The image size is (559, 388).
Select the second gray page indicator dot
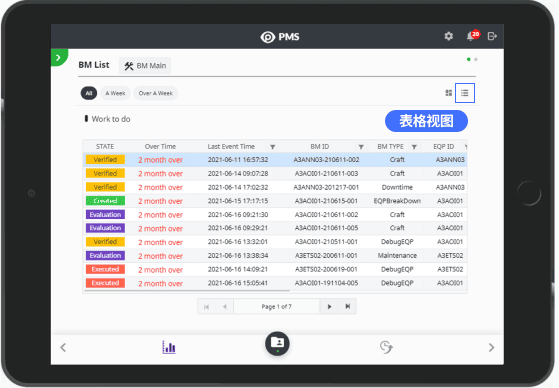tap(476, 59)
